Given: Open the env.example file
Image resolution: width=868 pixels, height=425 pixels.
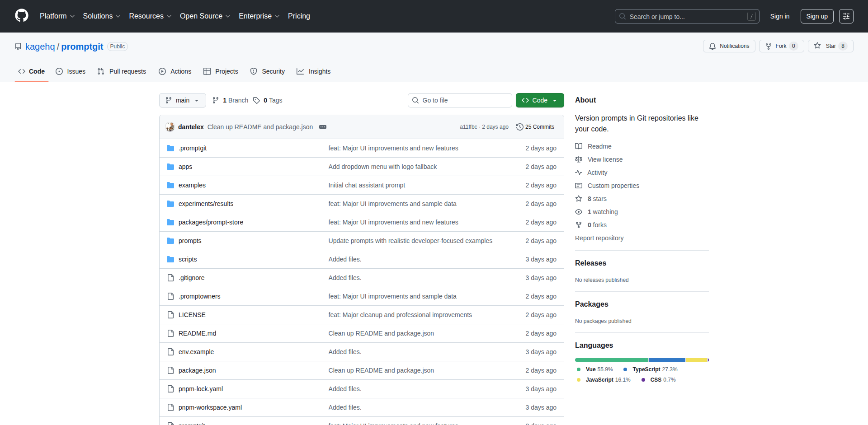Looking at the screenshot, I should click(x=196, y=352).
